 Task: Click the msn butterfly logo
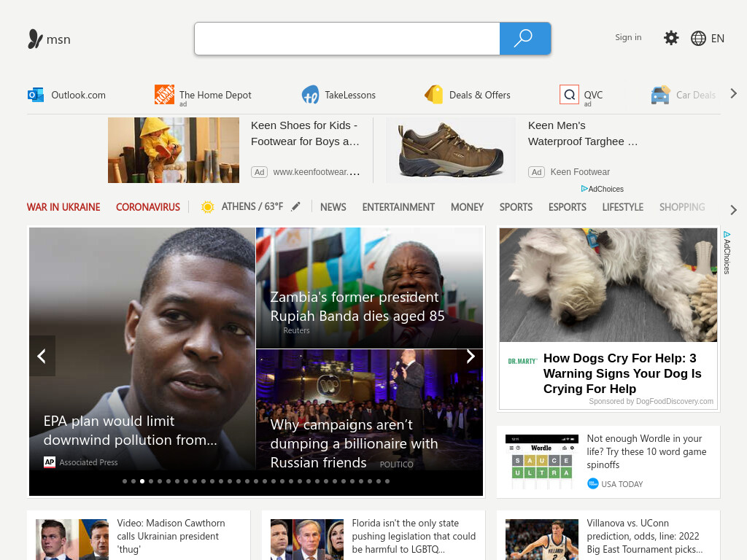[35, 39]
